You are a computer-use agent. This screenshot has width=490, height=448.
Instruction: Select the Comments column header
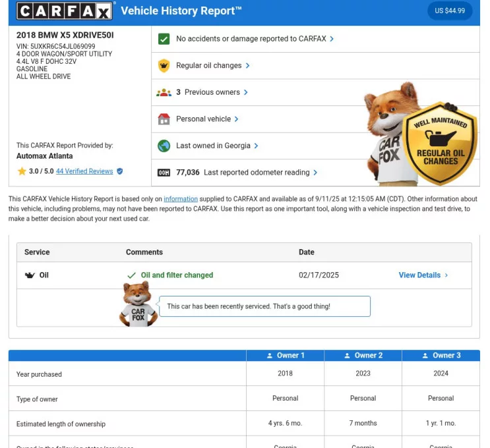[144, 252]
